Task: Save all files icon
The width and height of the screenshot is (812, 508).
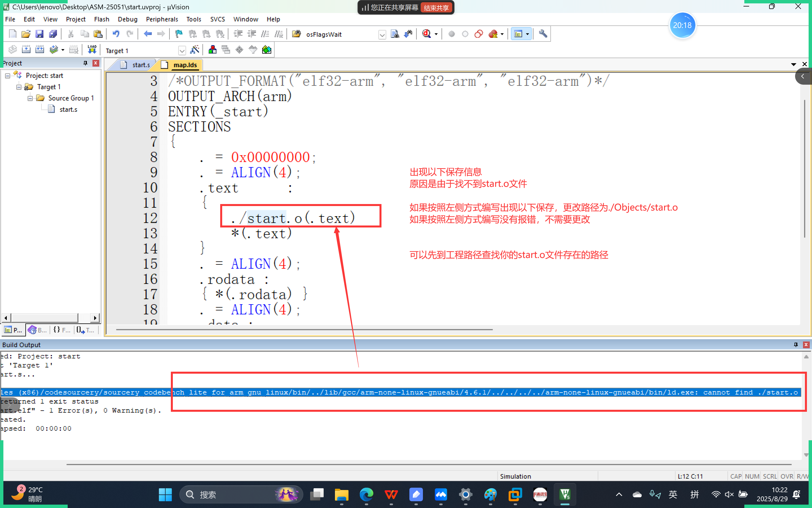Action: pos(53,34)
